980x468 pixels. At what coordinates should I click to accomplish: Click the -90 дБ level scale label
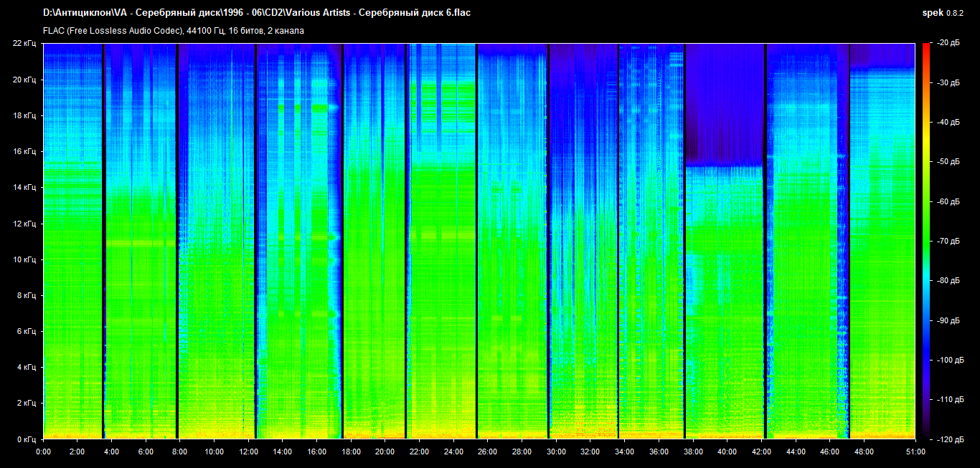coord(948,320)
